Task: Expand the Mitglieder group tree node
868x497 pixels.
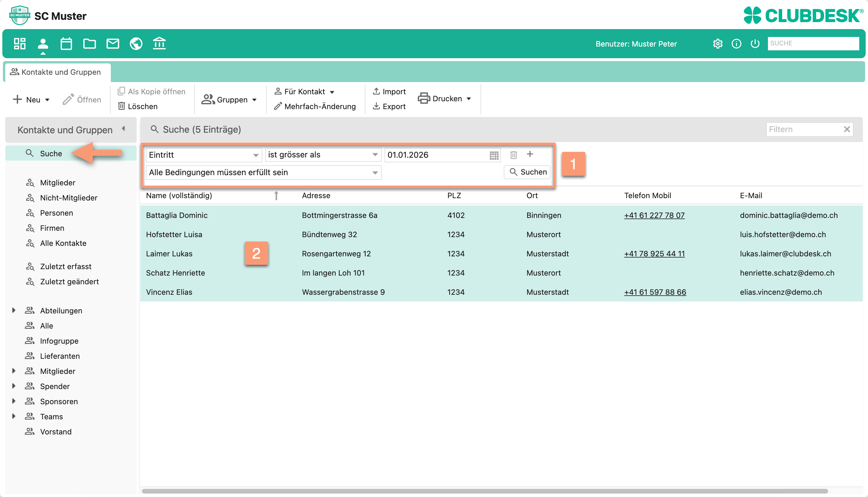Action: [x=14, y=371]
